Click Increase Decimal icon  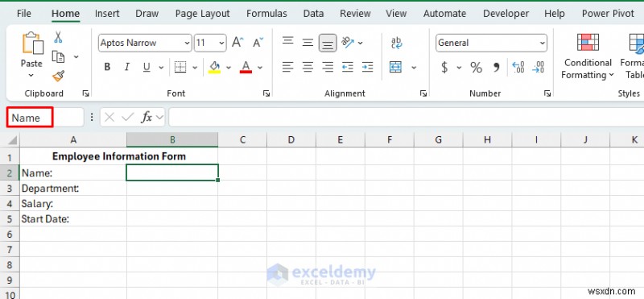pyautogui.click(x=518, y=67)
